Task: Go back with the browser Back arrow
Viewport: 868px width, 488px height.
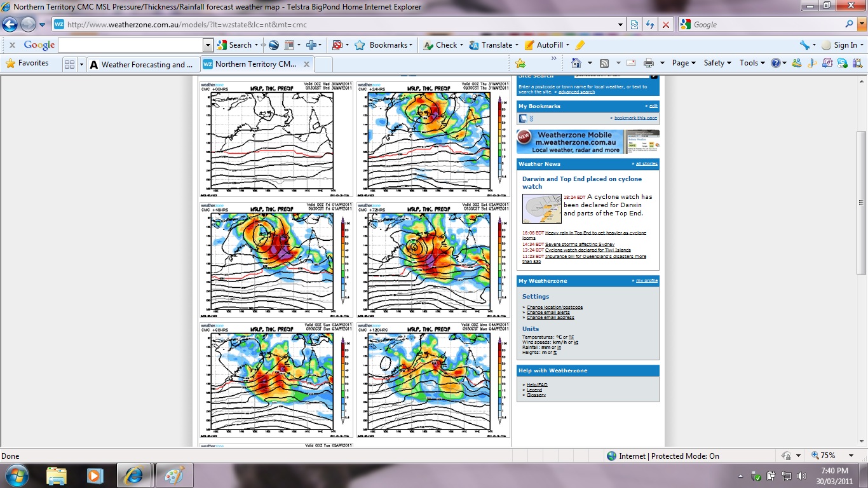Action: tap(10, 25)
